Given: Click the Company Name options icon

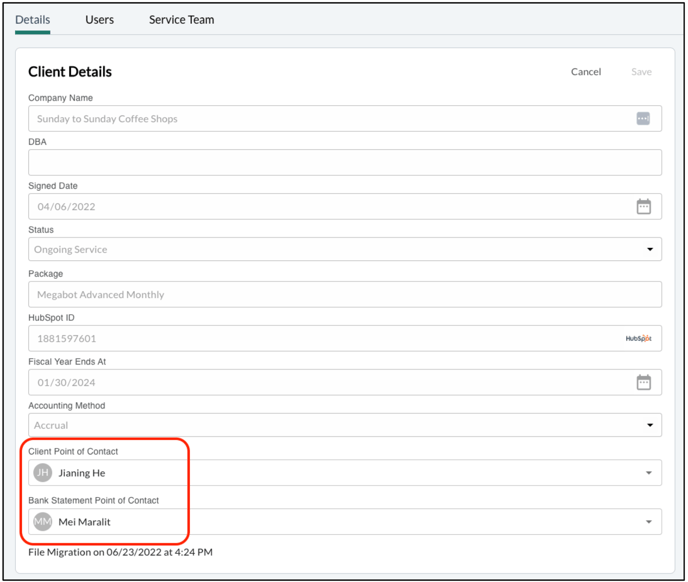Looking at the screenshot, I should pos(643,119).
